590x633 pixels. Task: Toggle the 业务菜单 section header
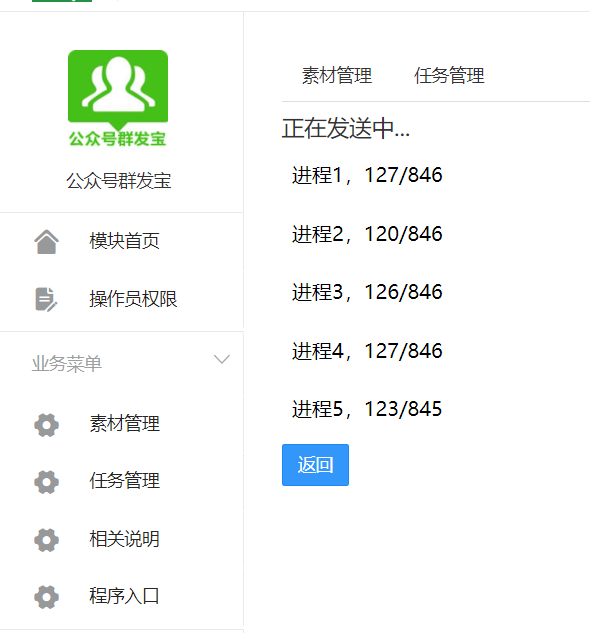[122, 363]
